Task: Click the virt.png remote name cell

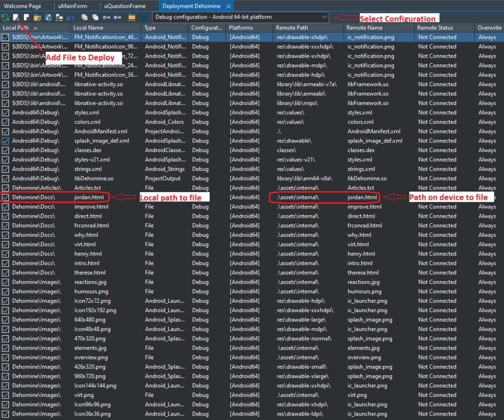Action: [357, 395]
